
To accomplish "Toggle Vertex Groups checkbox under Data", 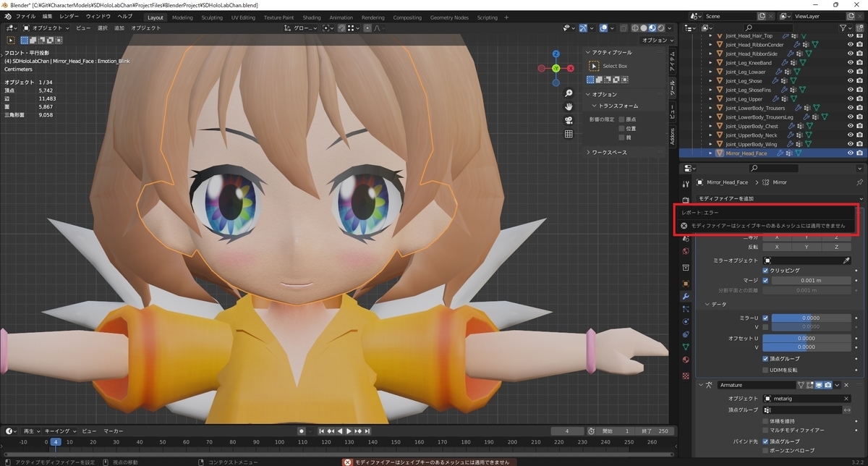I will pyautogui.click(x=766, y=358).
